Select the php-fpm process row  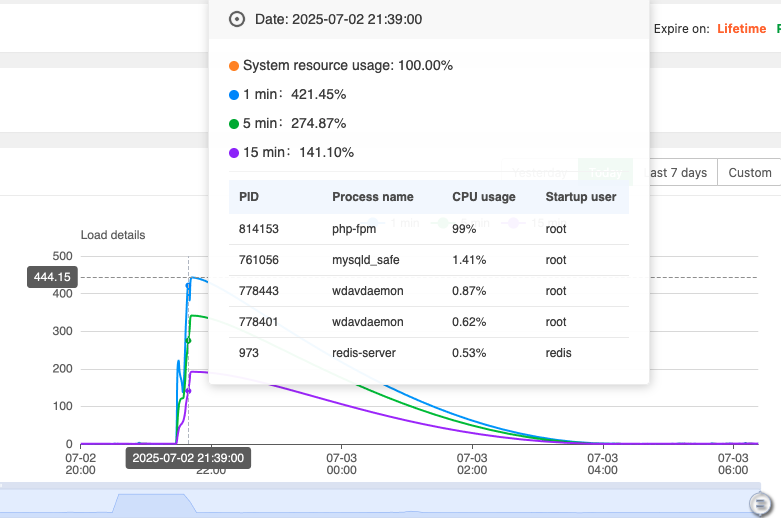[x=429, y=229]
